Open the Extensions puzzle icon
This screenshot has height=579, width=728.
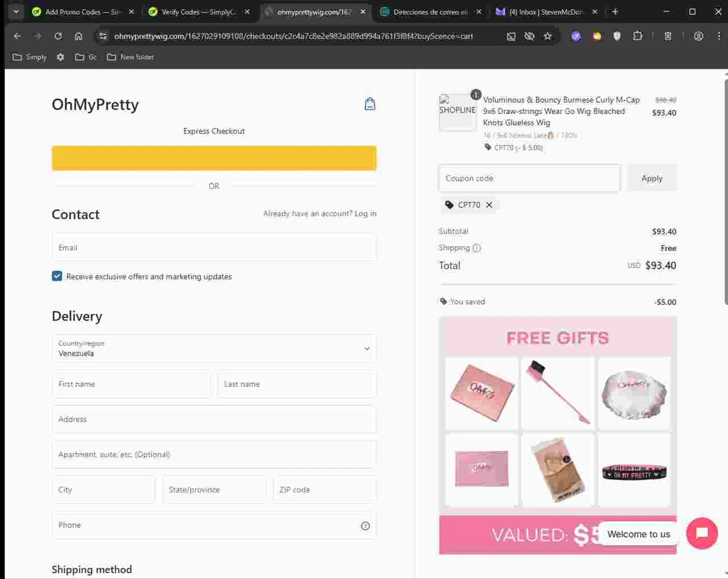tap(638, 36)
